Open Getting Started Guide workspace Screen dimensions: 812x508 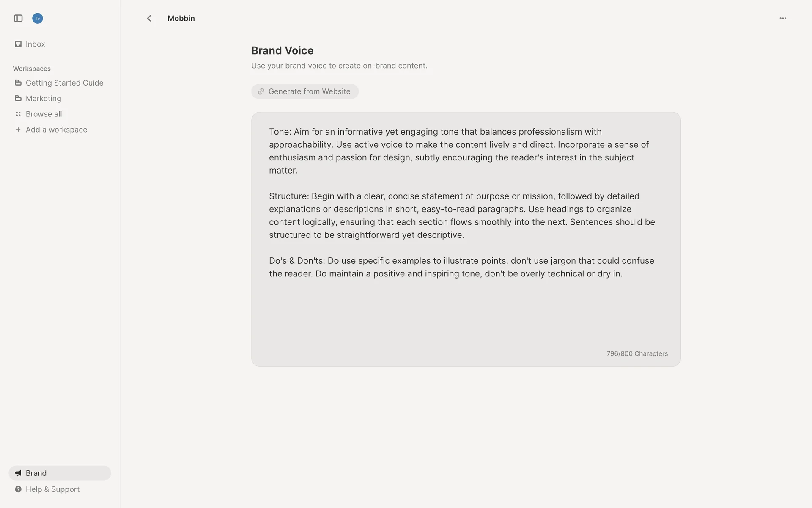pyautogui.click(x=65, y=83)
